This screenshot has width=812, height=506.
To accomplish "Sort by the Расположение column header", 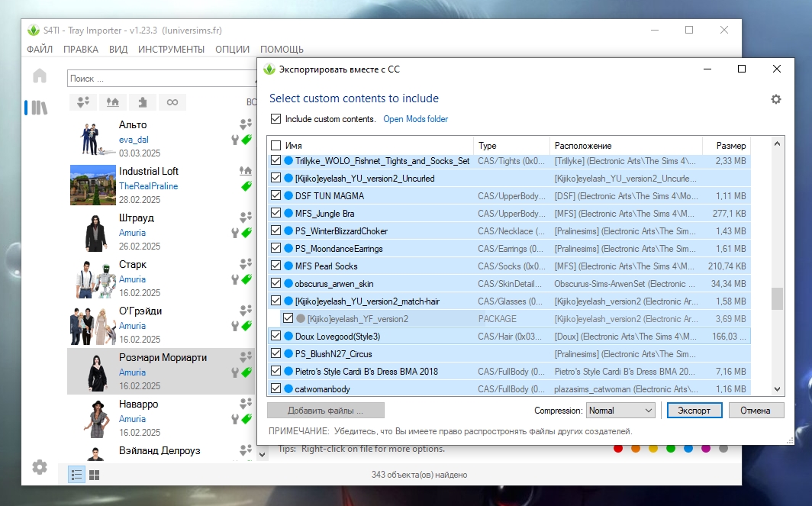I will [626, 146].
